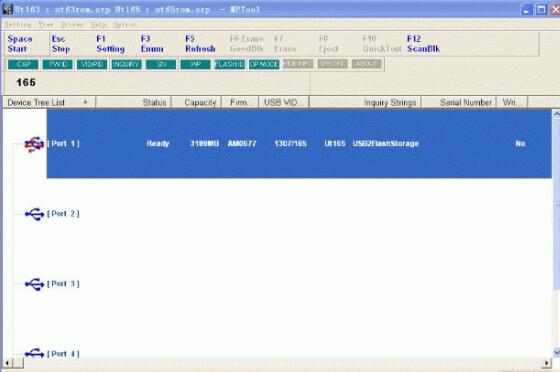Open the Help menu

click(98, 25)
